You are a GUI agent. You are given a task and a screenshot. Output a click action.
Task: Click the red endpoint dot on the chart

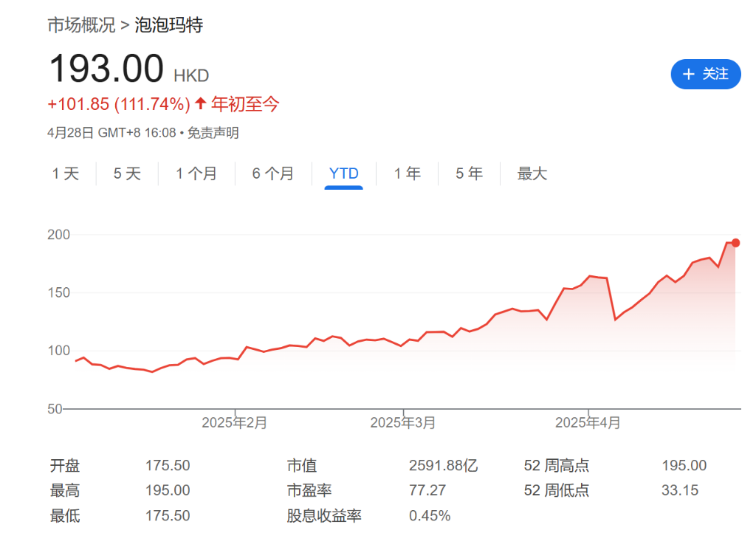tap(735, 243)
